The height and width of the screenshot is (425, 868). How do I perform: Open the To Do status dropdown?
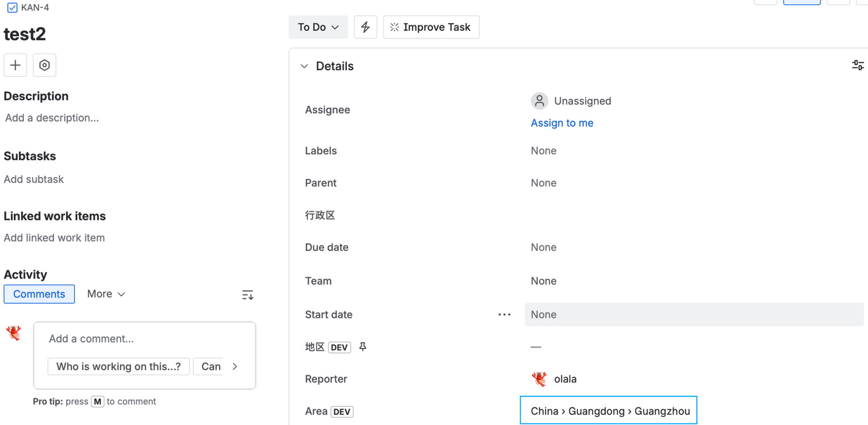[318, 27]
